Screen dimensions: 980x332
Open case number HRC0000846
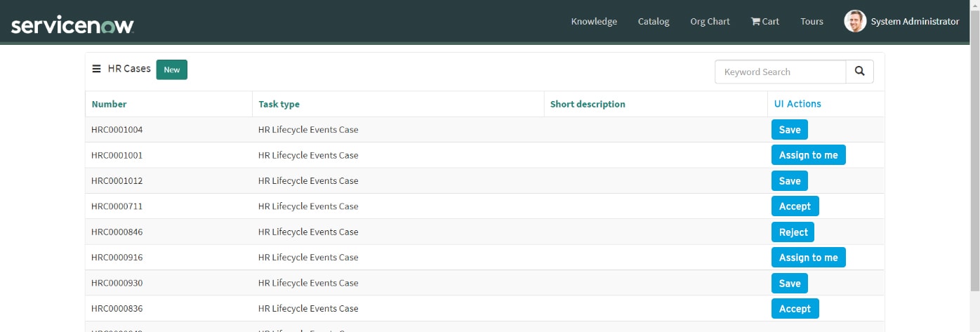coord(117,232)
